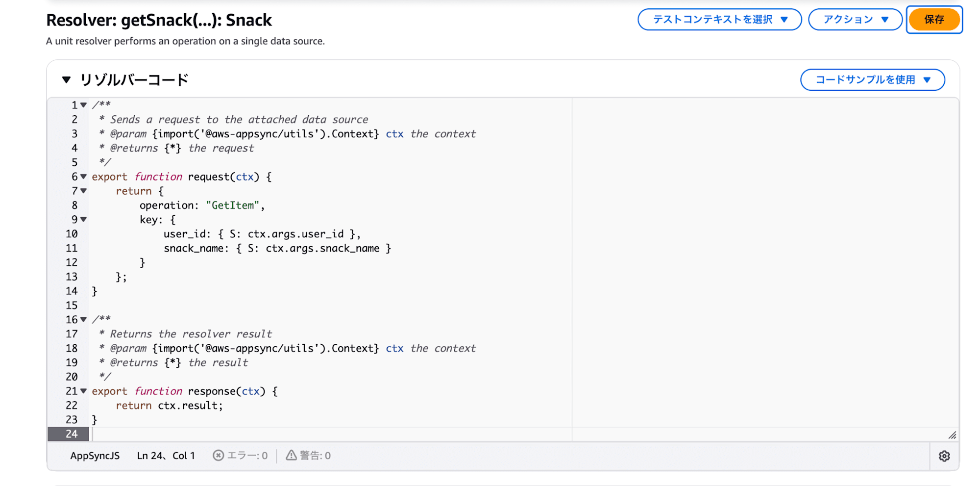Fold the return block at line 7
Screen dimensions: 980x486
84,191
